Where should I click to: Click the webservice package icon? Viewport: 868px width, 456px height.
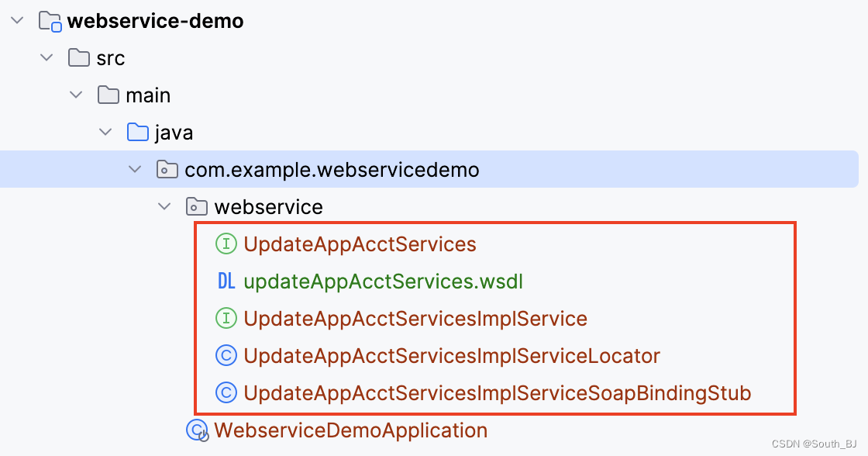pos(196,206)
